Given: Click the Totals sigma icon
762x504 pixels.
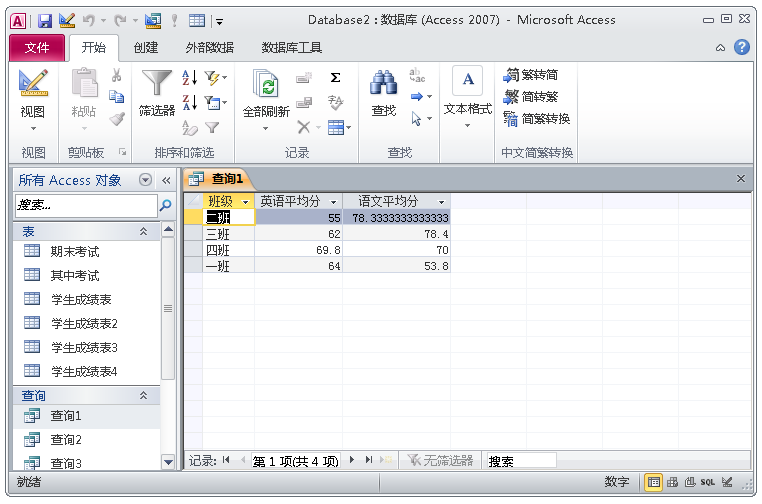Looking at the screenshot, I should pyautogui.click(x=335, y=78).
